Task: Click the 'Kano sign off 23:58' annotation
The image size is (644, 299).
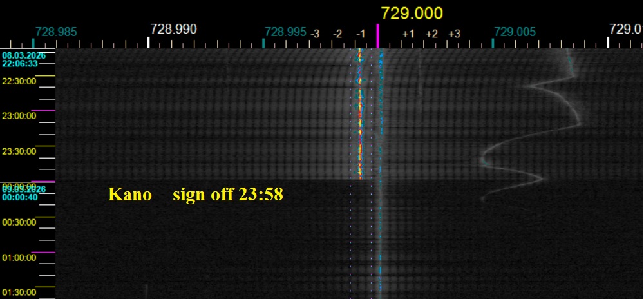Action: pyautogui.click(x=195, y=195)
